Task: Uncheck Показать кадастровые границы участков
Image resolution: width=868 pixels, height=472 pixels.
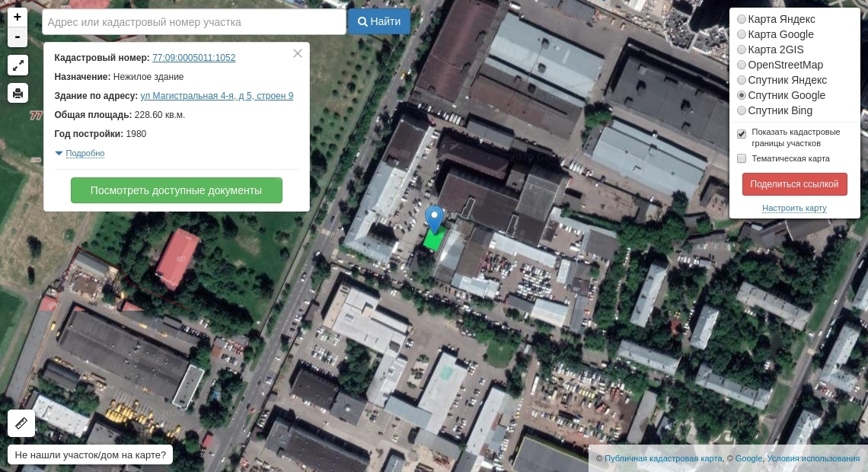Action: point(742,134)
